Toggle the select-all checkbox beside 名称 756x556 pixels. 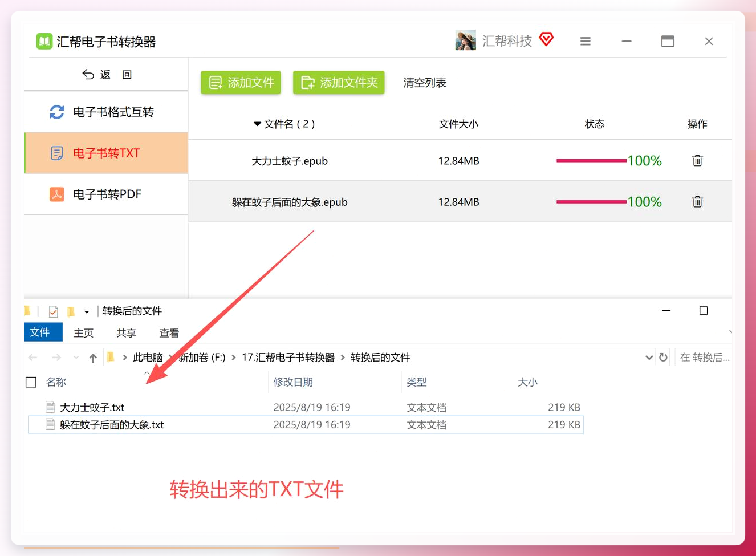tap(31, 382)
